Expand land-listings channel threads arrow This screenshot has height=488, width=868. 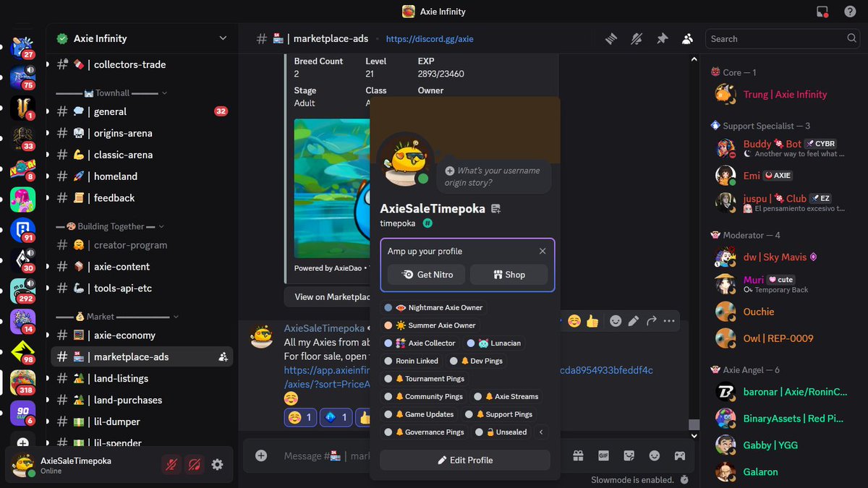[x=48, y=379]
